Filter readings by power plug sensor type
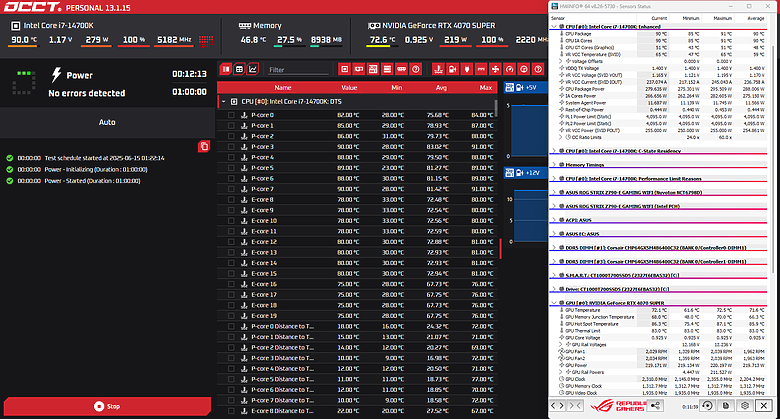The width and height of the screenshot is (780, 419). pyautogui.click(x=467, y=69)
